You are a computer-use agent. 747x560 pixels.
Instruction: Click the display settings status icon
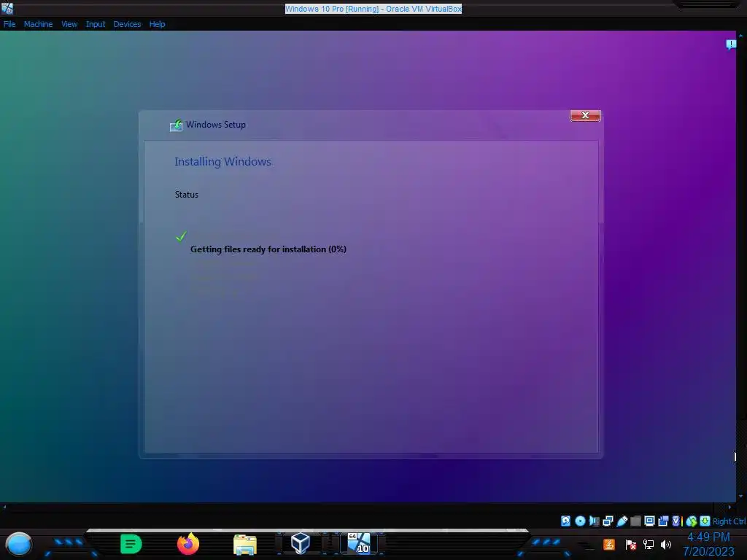pos(649,521)
